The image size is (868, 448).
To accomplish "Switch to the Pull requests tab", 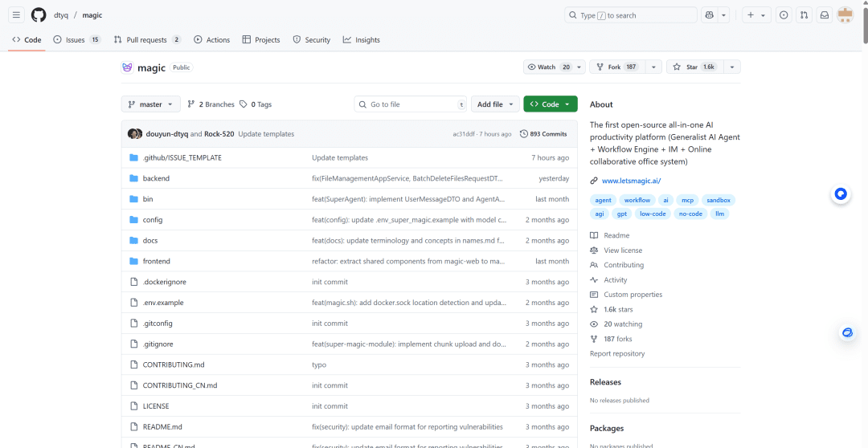I will pos(147,40).
